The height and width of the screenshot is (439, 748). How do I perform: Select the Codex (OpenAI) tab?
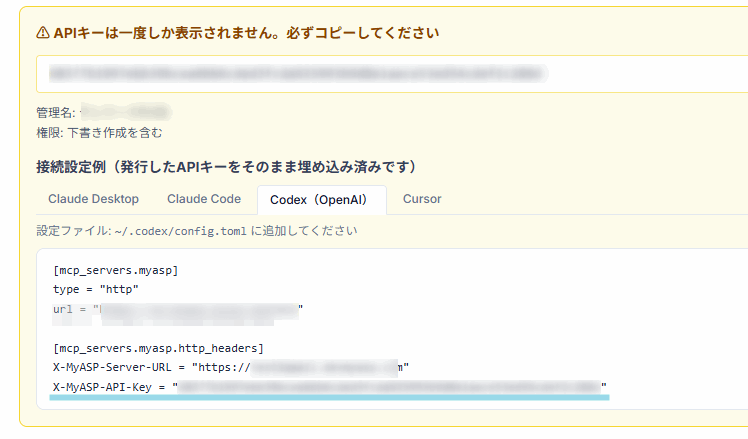(x=321, y=200)
